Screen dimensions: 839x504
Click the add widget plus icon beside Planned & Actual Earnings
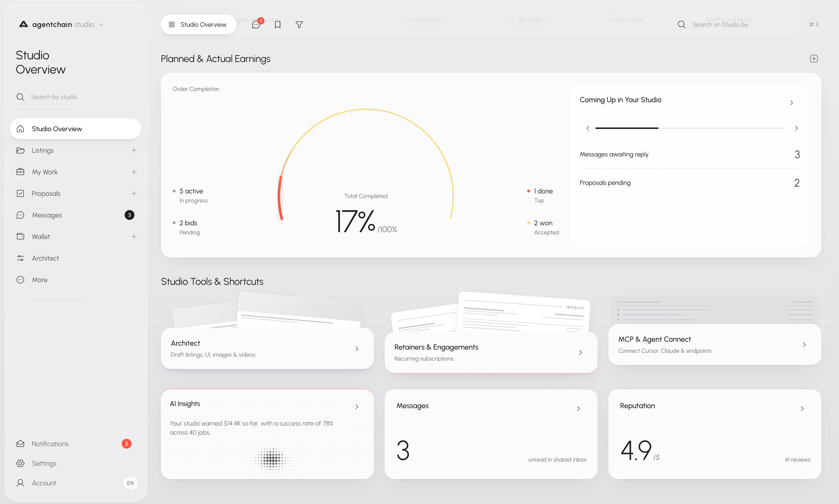[813, 59]
